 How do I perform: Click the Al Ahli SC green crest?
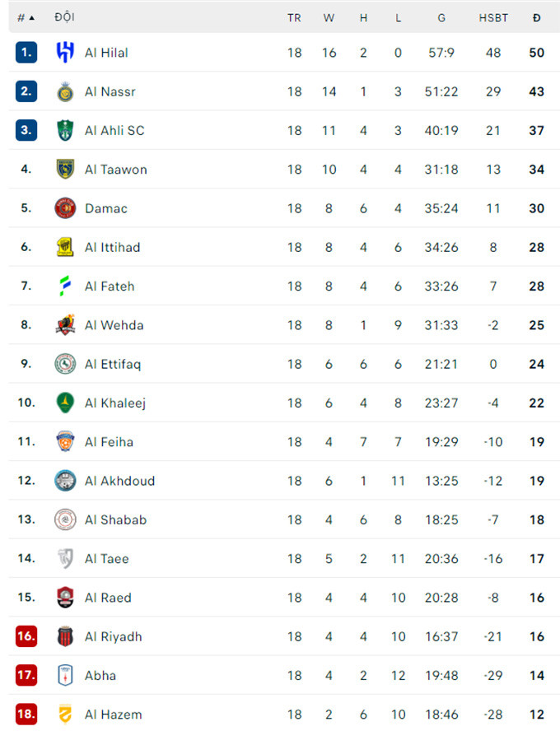coord(65,130)
